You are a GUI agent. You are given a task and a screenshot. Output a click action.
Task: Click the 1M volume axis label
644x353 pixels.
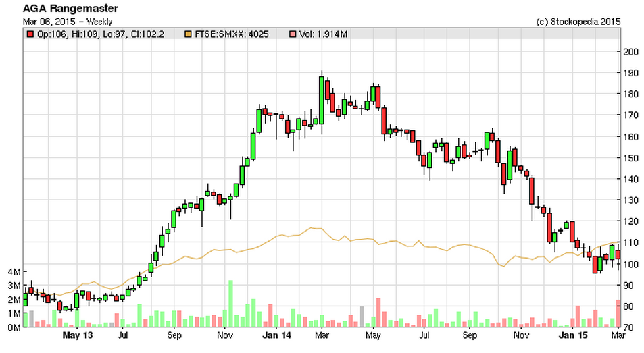(x=14, y=314)
